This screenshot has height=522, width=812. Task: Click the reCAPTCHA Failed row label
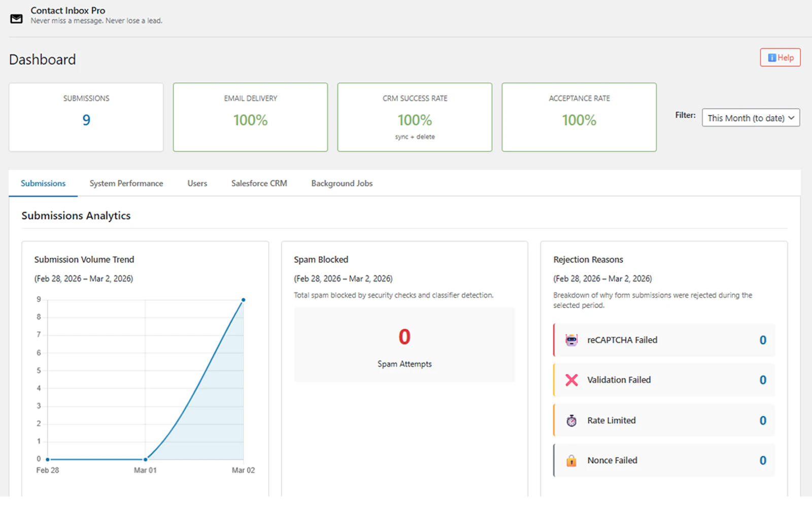[x=622, y=340]
